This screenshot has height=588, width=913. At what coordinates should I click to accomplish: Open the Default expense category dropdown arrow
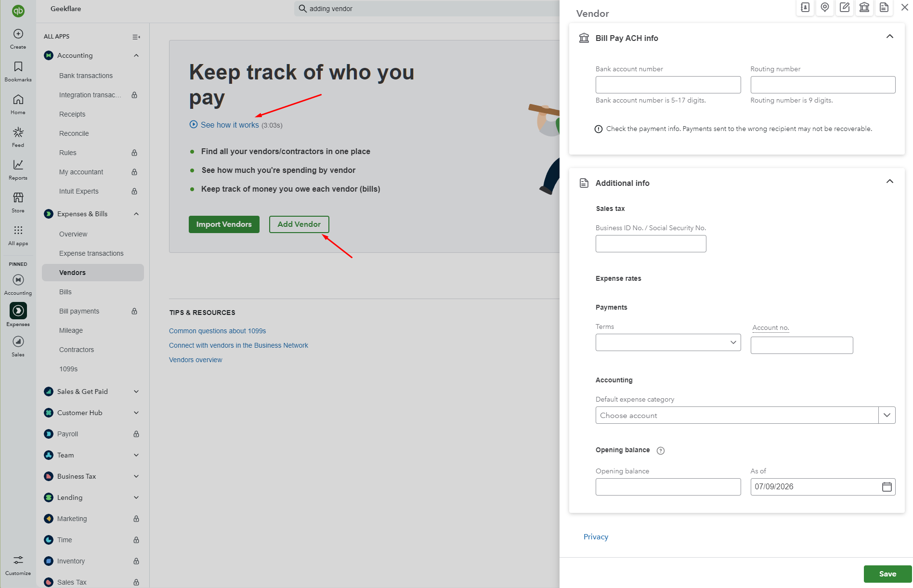(x=887, y=415)
